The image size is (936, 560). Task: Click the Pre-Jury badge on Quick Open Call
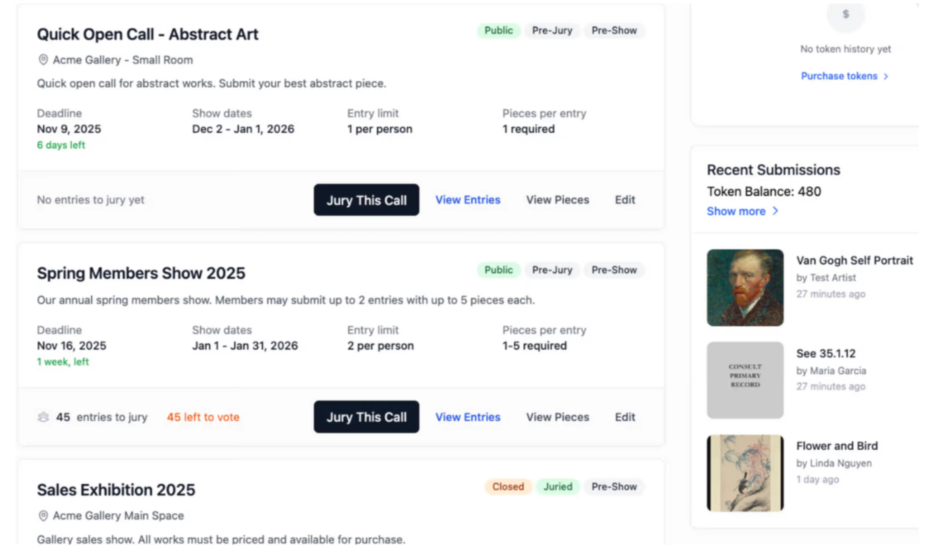tap(552, 31)
